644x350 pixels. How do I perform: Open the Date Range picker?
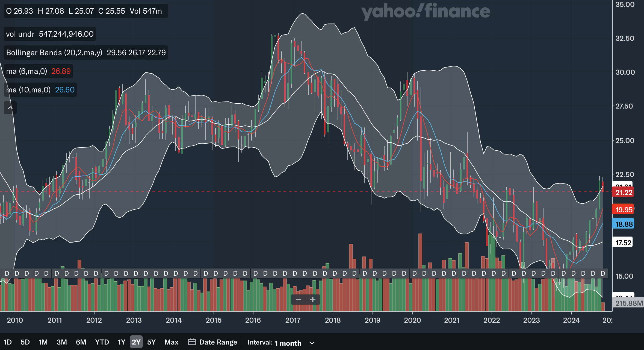pyautogui.click(x=218, y=342)
